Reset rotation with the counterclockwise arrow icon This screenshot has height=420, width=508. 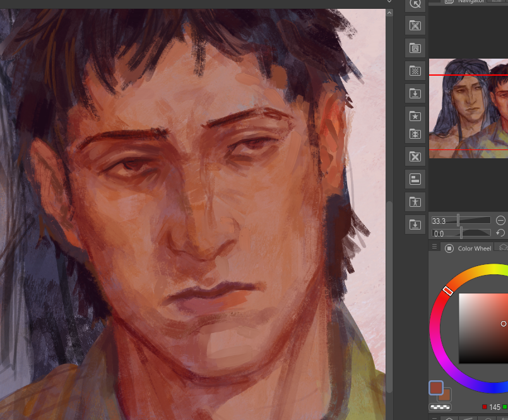tap(500, 233)
